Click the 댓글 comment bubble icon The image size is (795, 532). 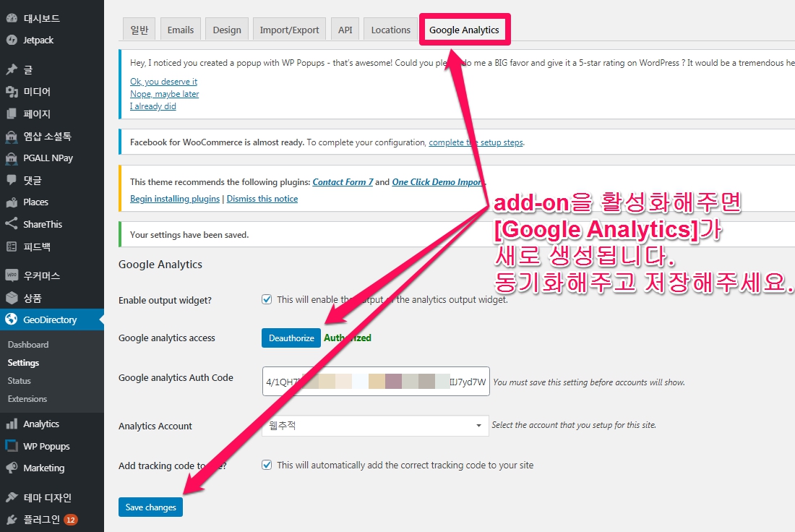11,180
